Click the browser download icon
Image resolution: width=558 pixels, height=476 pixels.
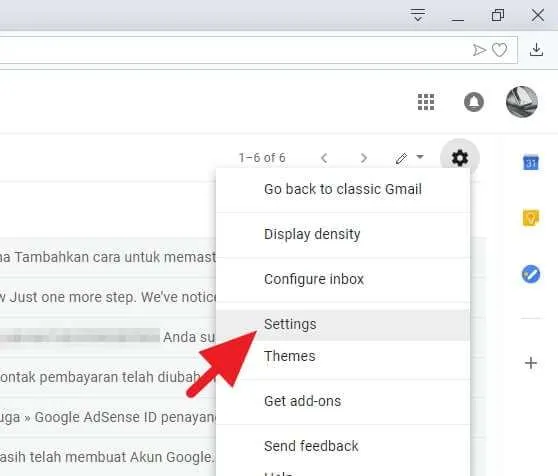[536, 49]
